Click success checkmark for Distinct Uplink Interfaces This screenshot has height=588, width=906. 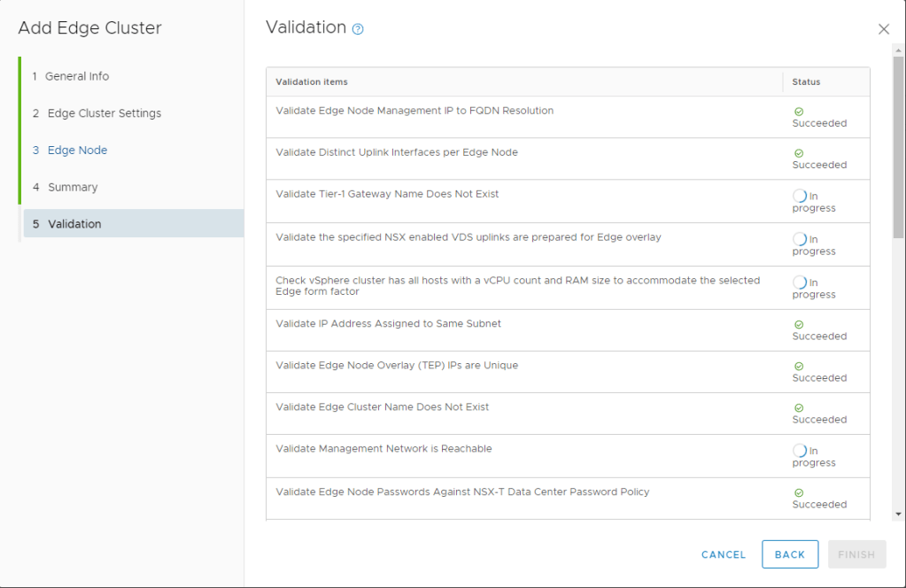pos(799,153)
